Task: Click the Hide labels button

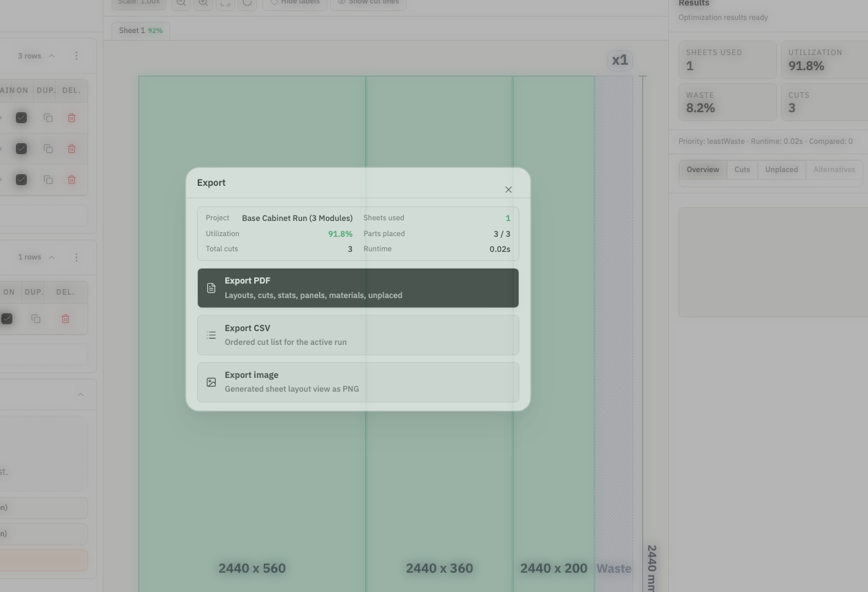Action: [294, 2]
